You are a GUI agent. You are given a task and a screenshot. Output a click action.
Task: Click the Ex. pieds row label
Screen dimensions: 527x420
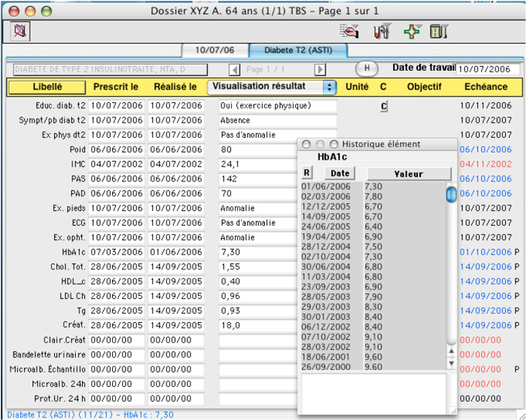click(x=69, y=208)
